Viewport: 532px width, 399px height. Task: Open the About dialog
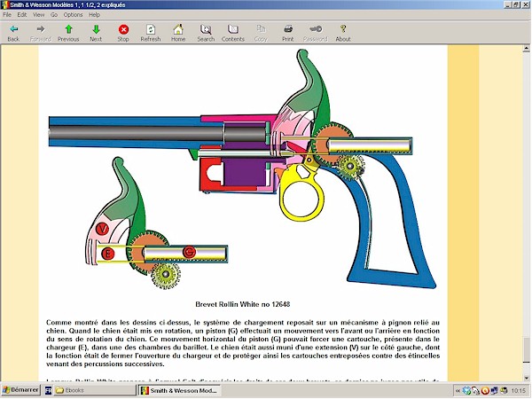(x=343, y=33)
